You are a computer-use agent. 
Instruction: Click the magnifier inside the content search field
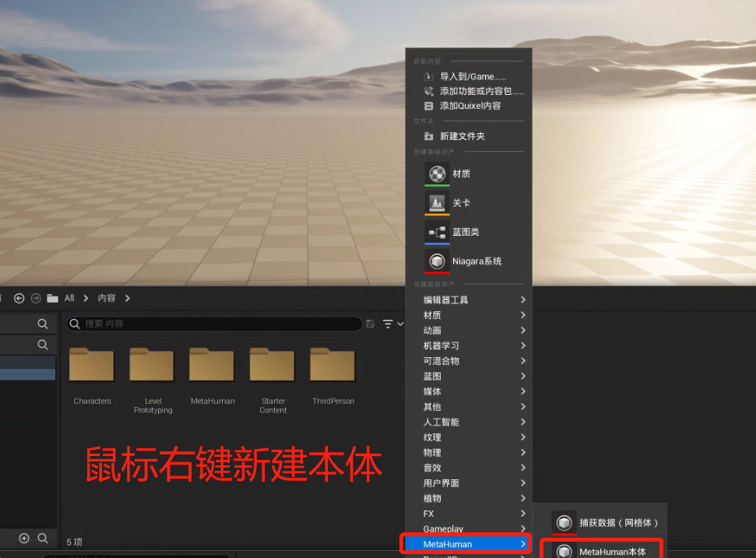75,324
